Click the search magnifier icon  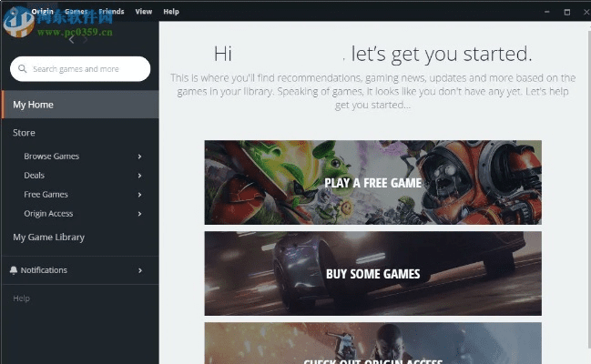click(23, 69)
